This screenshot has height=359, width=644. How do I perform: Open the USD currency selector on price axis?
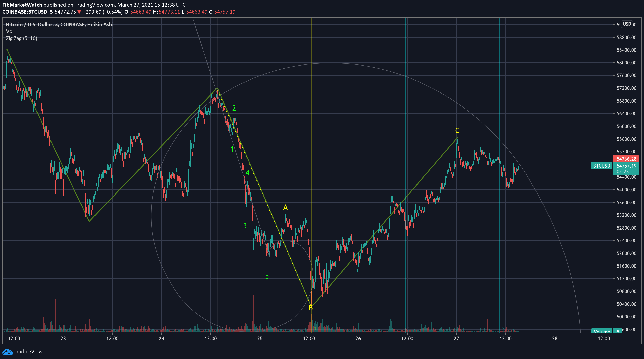coord(627,24)
